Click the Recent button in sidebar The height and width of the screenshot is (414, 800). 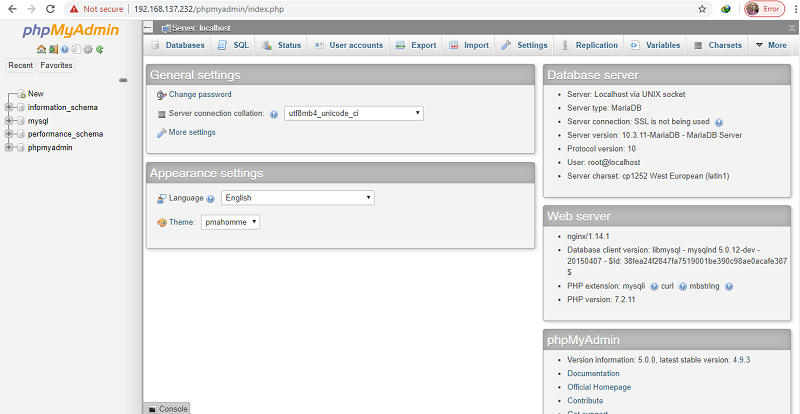pyautogui.click(x=21, y=65)
